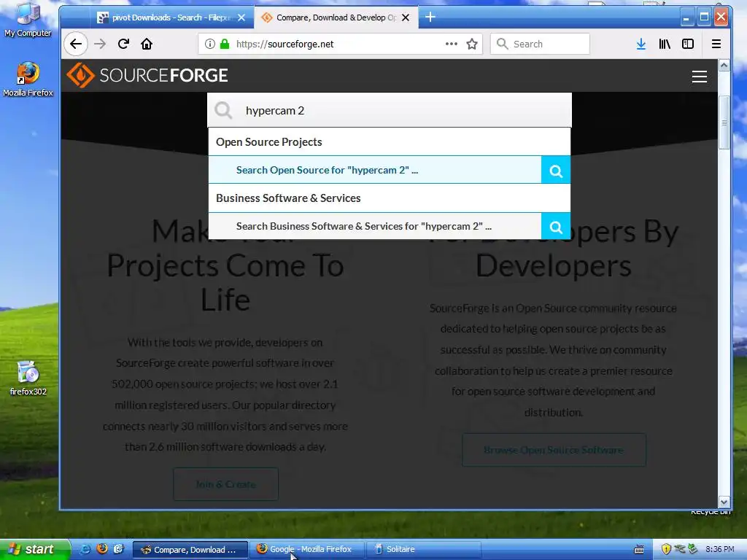Click the scrollbar down arrow
This screenshot has height=560, width=747.
pos(724,502)
